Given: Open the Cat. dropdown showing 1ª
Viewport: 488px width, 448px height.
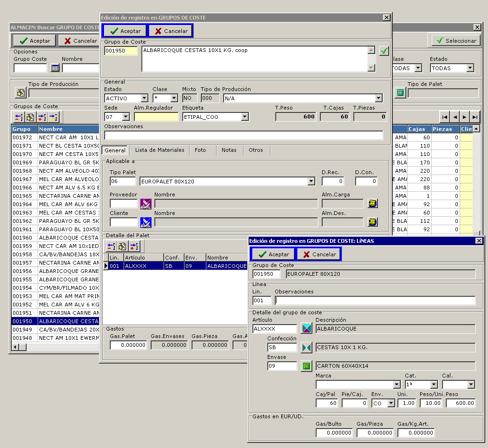Looking at the screenshot, I should [x=434, y=385].
